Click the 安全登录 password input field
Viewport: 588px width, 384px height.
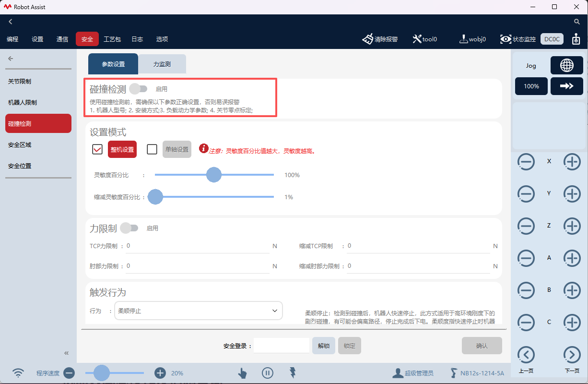point(282,346)
